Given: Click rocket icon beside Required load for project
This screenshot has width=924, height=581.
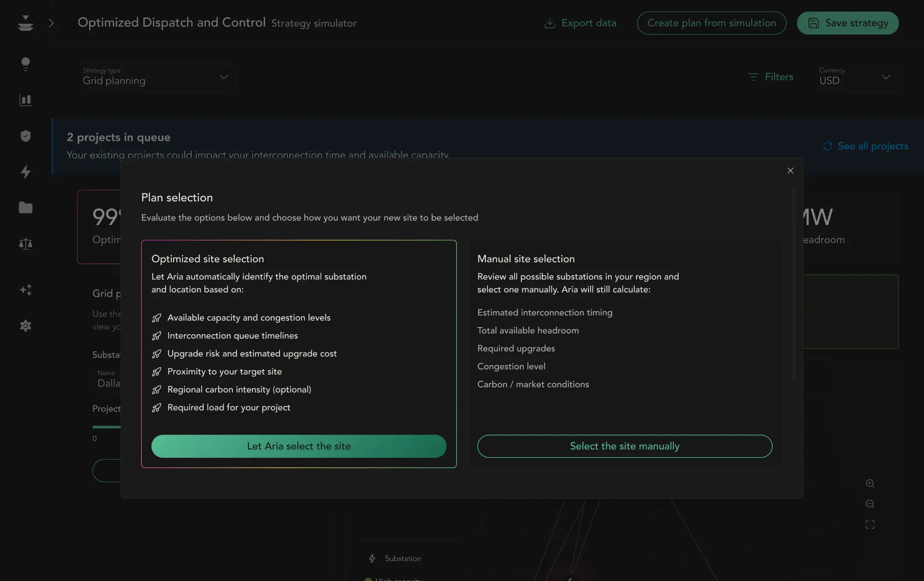Looking at the screenshot, I should 157,408.
